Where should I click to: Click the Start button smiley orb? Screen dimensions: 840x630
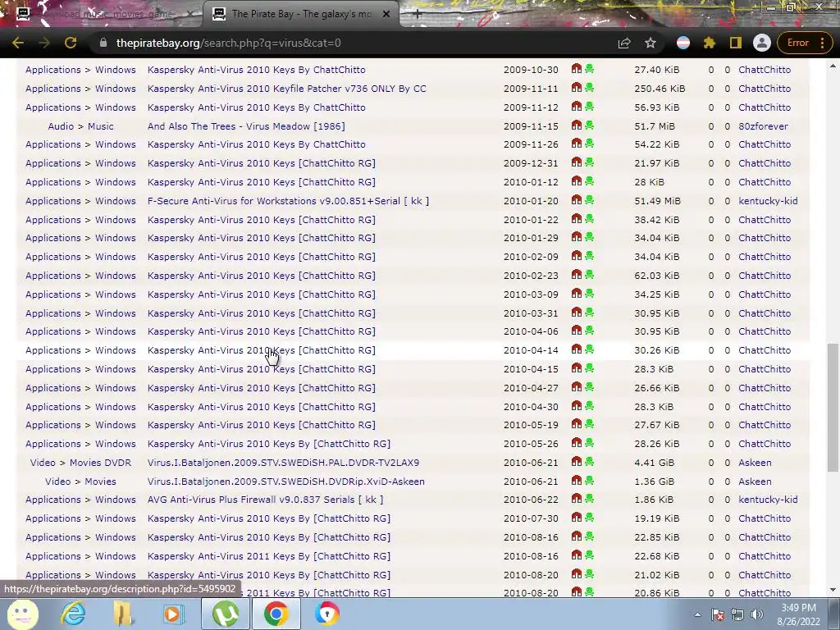22,614
